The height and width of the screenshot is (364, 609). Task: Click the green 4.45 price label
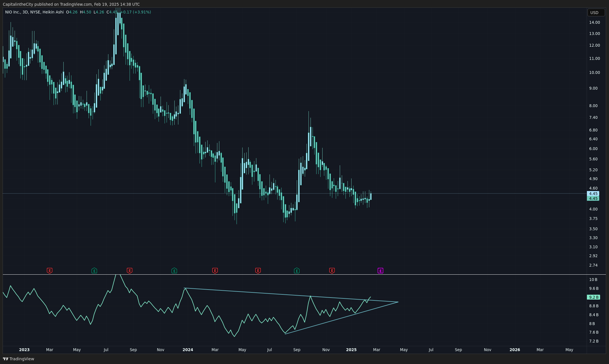point(593,198)
